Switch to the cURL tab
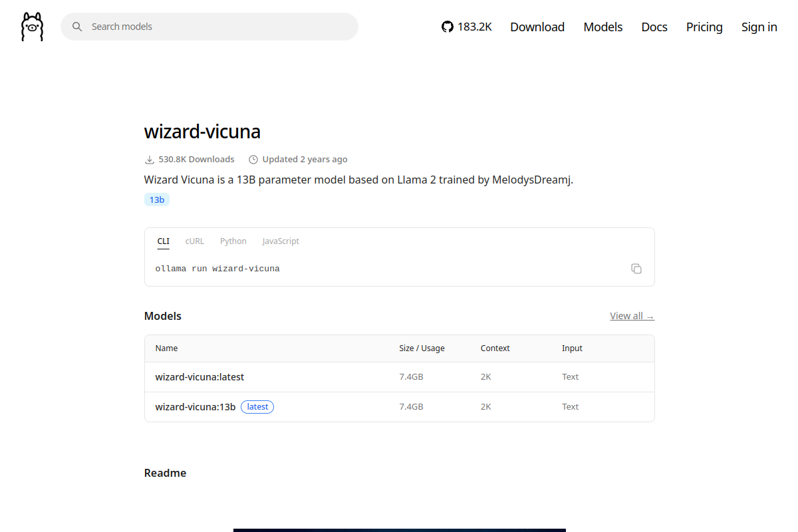 pyautogui.click(x=195, y=241)
